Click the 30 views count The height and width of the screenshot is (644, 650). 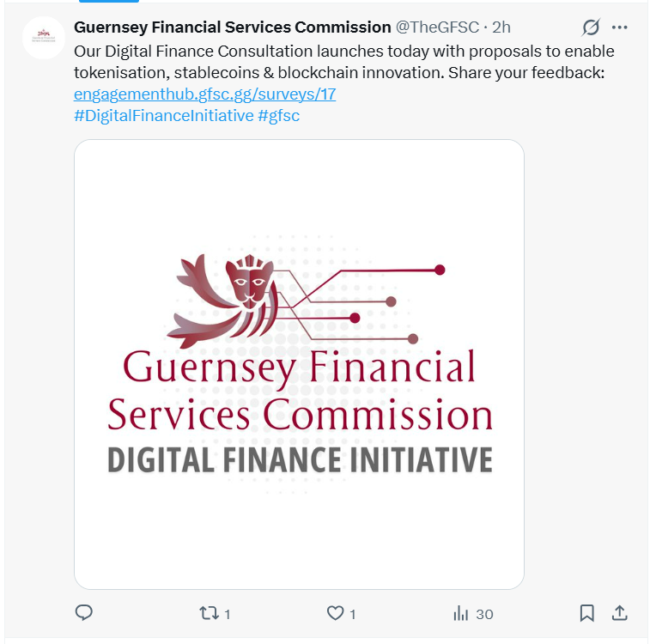[484, 614]
